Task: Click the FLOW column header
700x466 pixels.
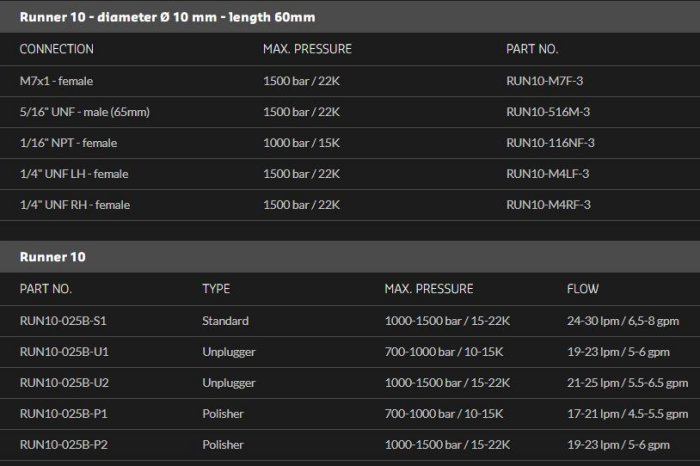Action: 583,289
